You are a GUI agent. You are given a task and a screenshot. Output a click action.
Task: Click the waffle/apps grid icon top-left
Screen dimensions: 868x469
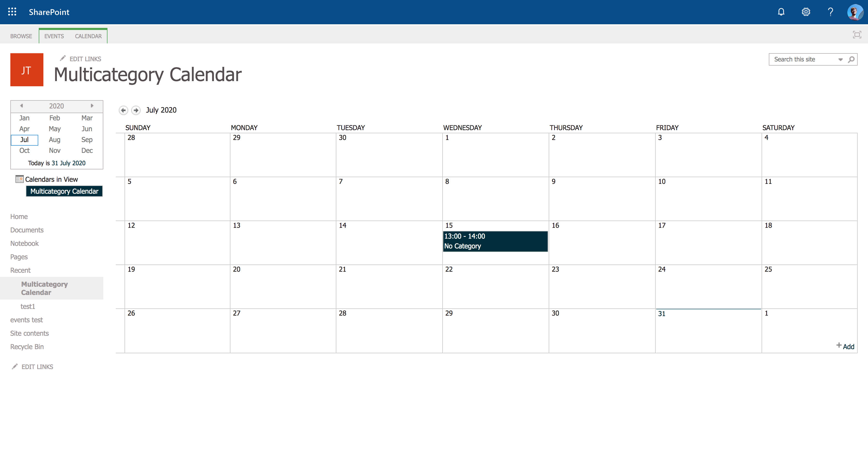pos(12,12)
